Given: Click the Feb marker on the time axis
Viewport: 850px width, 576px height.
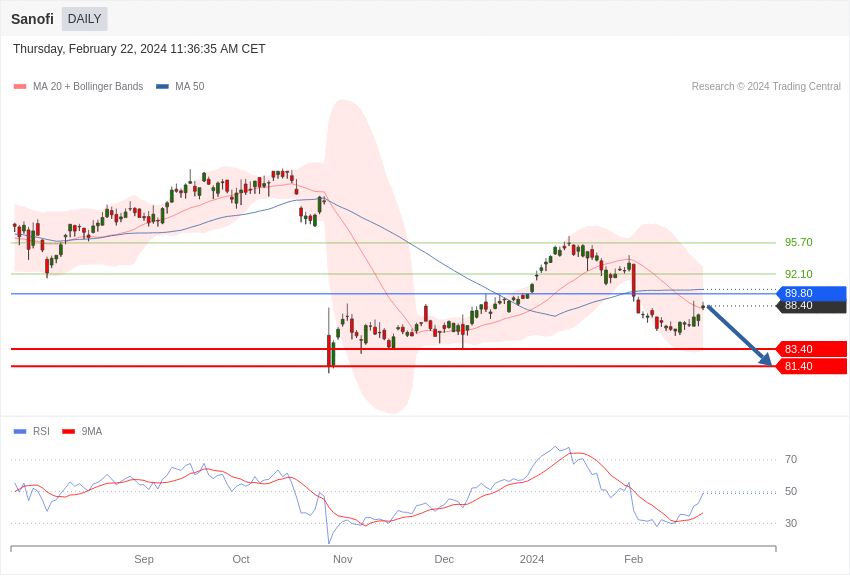Looking at the screenshot, I should (x=633, y=559).
